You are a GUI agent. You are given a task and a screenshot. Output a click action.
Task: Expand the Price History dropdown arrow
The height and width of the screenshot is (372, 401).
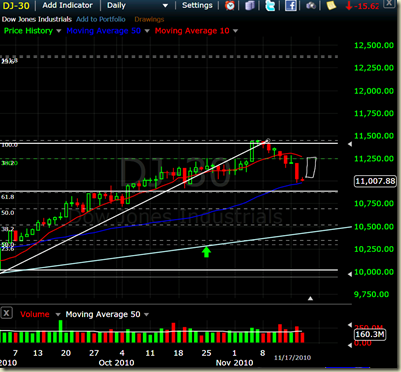tap(59, 31)
